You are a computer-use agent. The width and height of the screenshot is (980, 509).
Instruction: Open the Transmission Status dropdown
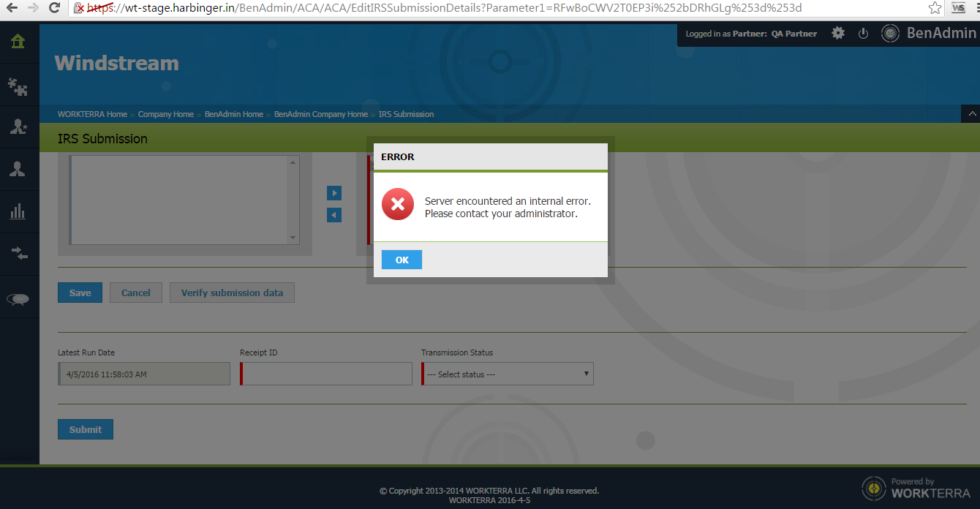(508, 374)
